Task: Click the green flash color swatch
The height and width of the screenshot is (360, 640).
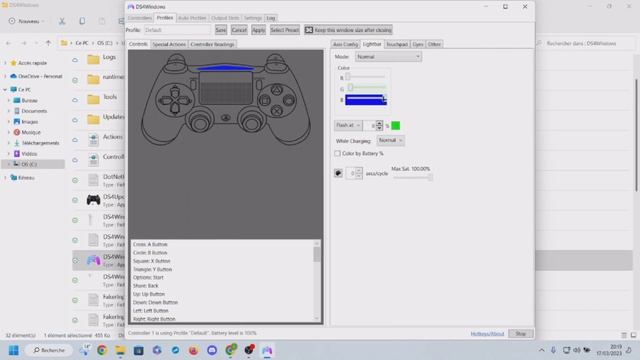Action: click(396, 125)
